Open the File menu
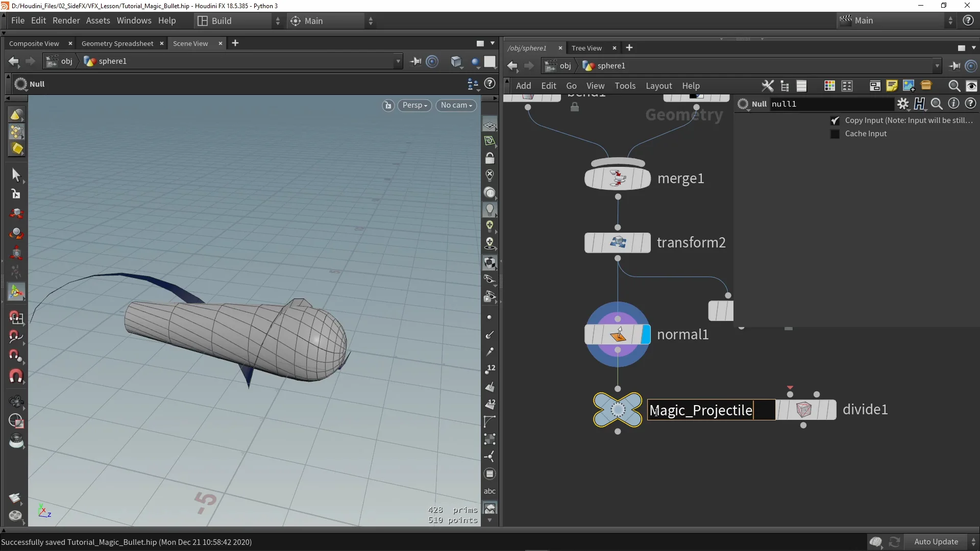Image resolution: width=980 pixels, height=551 pixels. (18, 20)
